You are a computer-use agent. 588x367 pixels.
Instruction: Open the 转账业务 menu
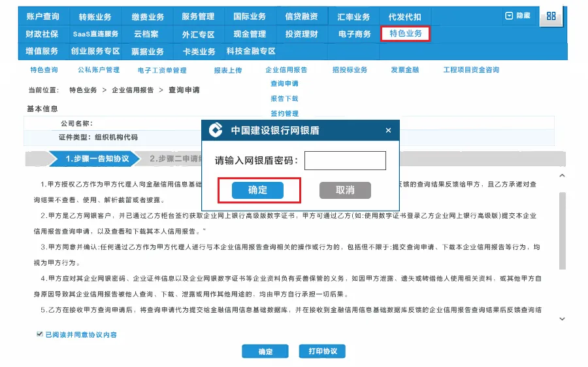[x=95, y=17]
